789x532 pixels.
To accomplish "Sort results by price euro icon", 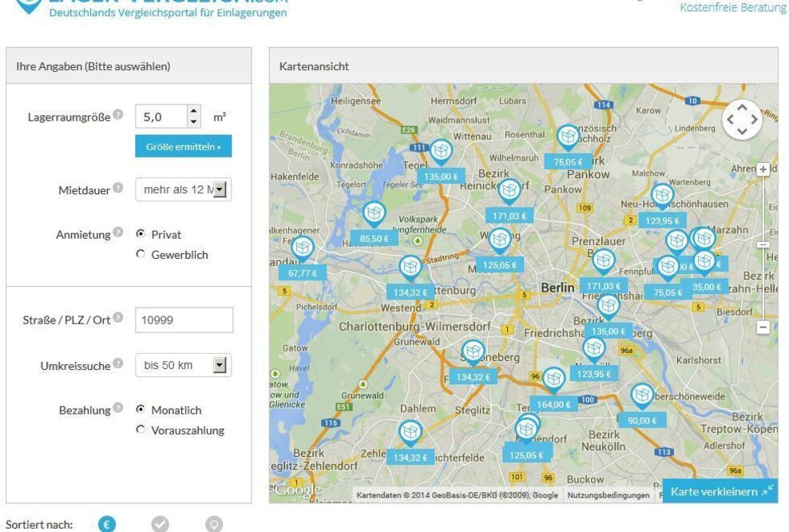I will tap(107, 524).
